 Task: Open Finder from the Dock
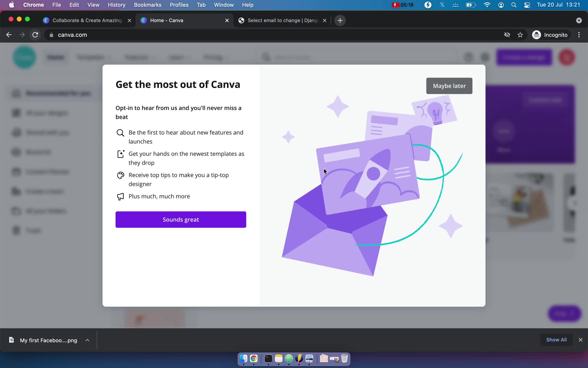click(243, 358)
